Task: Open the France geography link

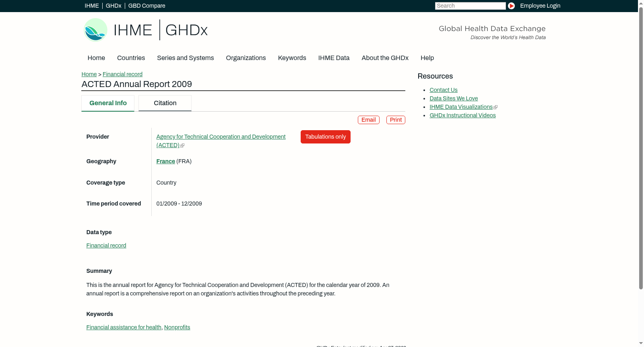Action: pos(166,161)
